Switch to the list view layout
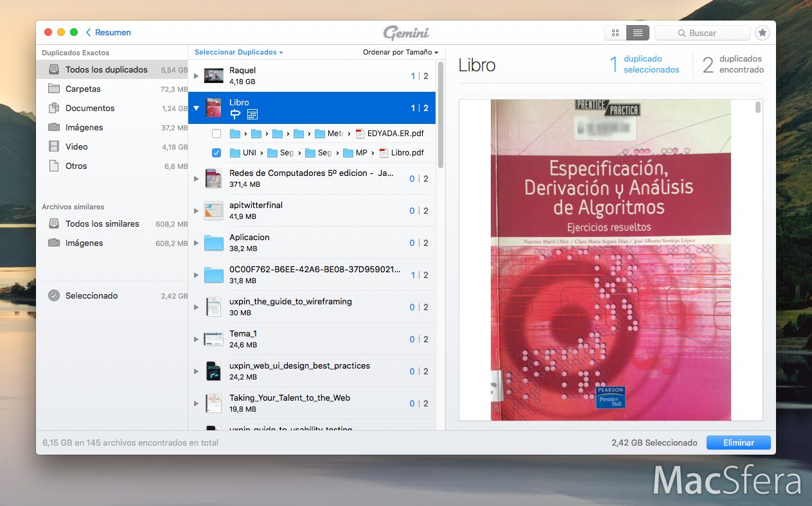 tap(638, 33)
